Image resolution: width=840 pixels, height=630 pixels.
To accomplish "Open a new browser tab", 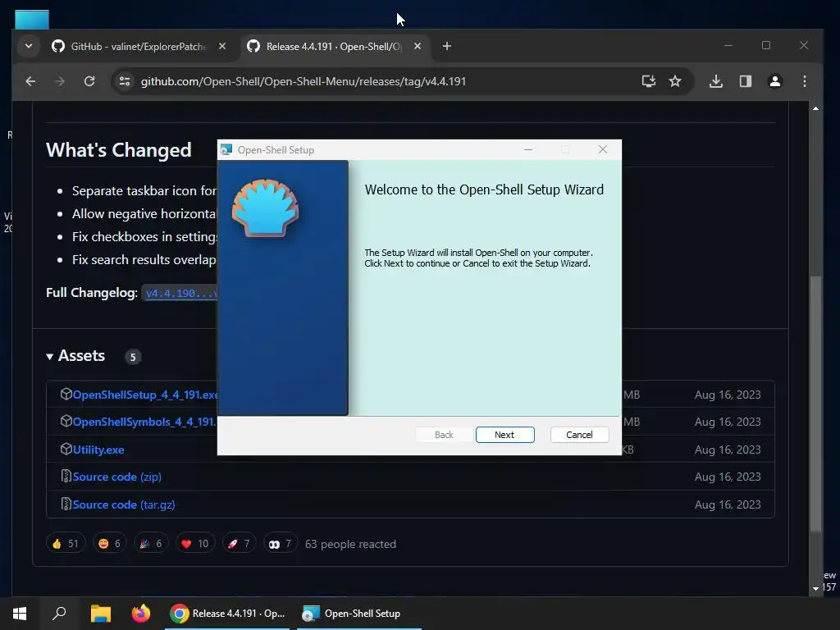I will tap(447, 46).
